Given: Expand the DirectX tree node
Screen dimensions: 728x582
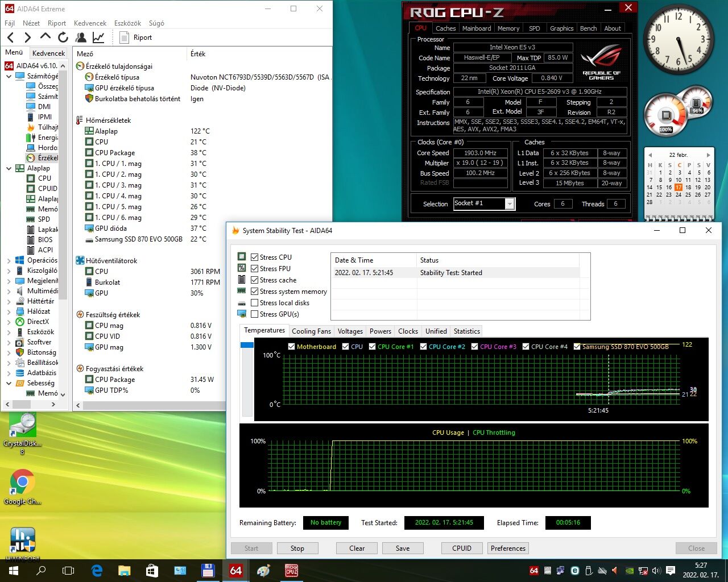Looking at the screenshot, I should click(x=9, y=322).
